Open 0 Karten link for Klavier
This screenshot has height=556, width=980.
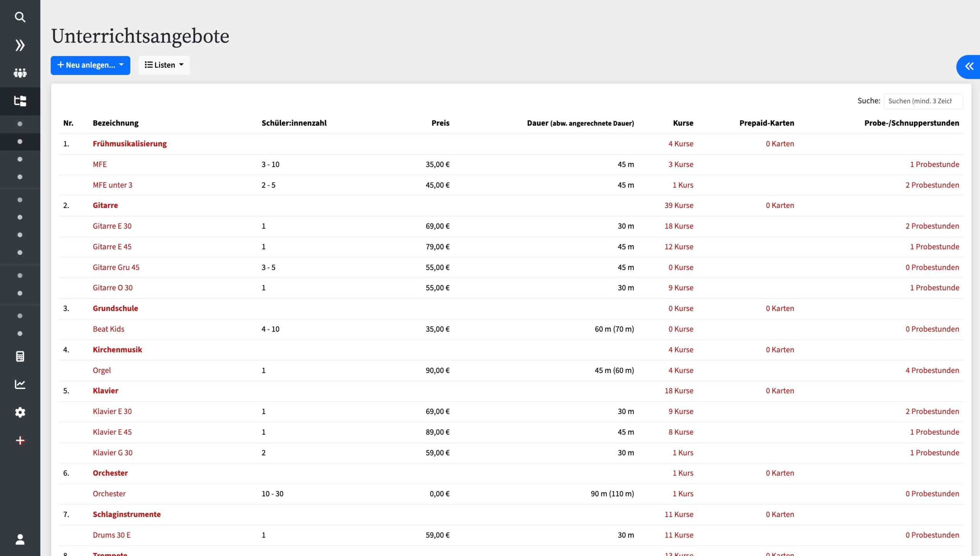click(x=780, y=391)
